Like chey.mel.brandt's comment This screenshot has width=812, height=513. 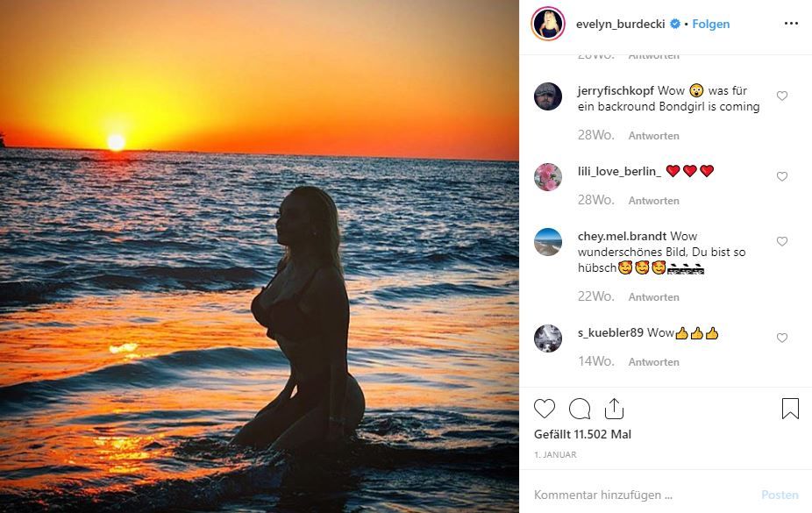[782, 241]
